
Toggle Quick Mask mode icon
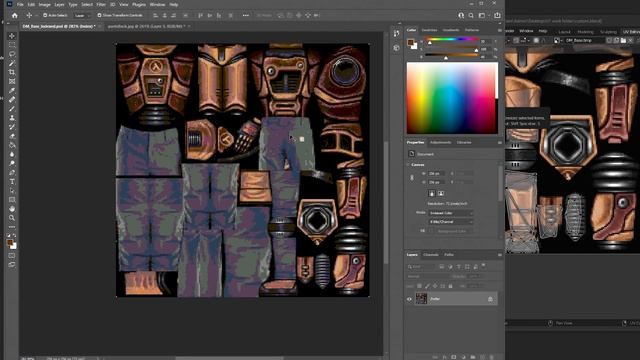12,256
